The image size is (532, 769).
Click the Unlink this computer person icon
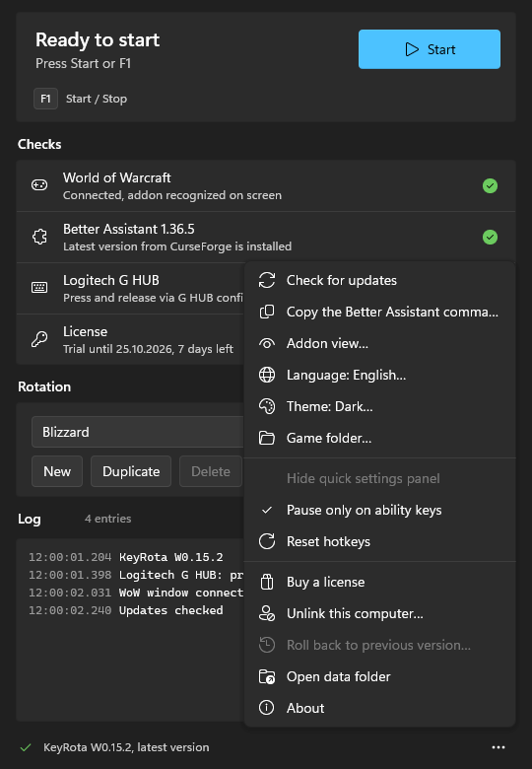[266, 613]
